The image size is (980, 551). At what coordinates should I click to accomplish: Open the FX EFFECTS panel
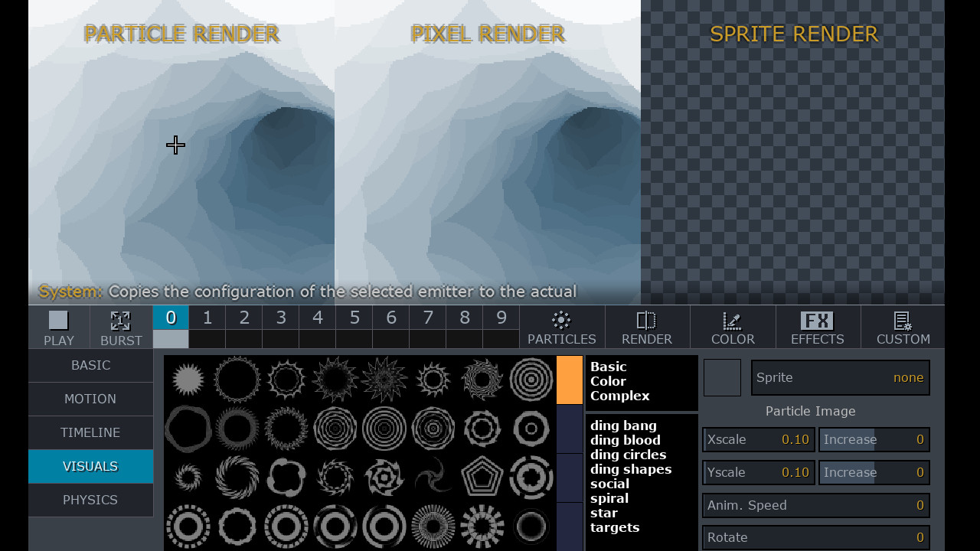[x=818, y=327]
